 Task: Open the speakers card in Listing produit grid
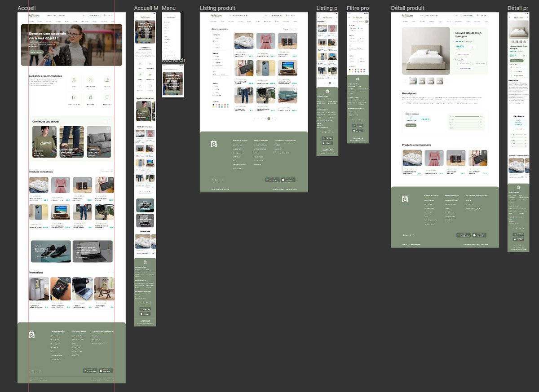click(x=288, y=45)
